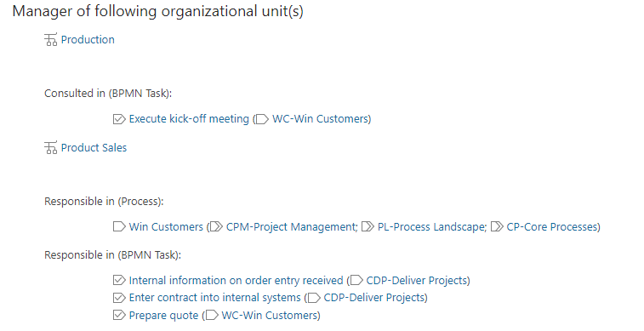
Task: Click task icon beside Prepare quote
Action: click(x=119, y=316)
